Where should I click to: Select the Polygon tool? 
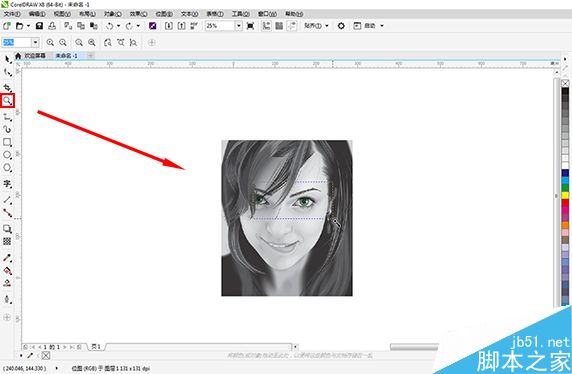(x=7, y=168)
